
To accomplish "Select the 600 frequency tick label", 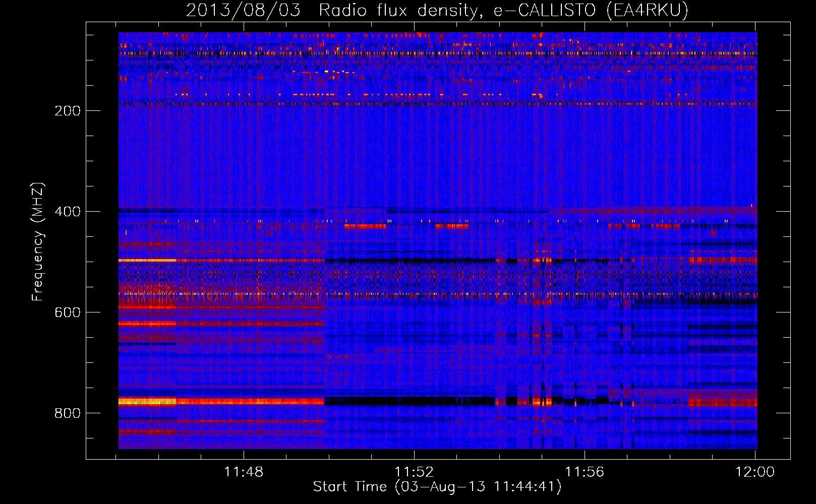I will [x=68, y=312].
